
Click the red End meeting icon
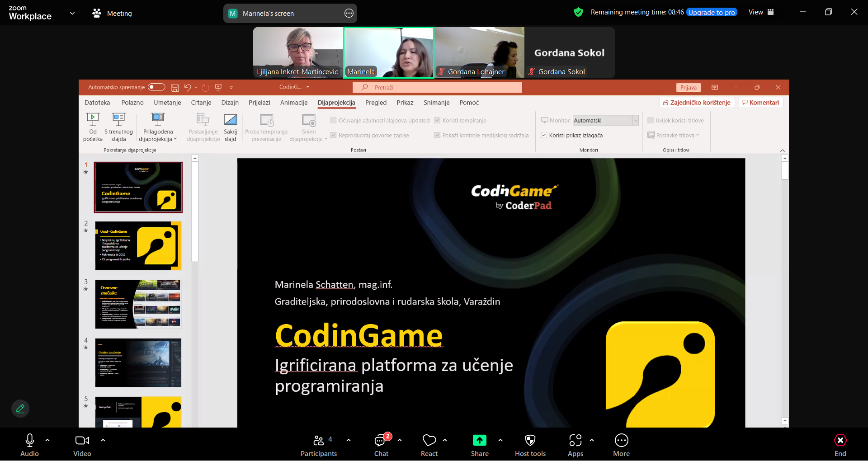(840, 440)
